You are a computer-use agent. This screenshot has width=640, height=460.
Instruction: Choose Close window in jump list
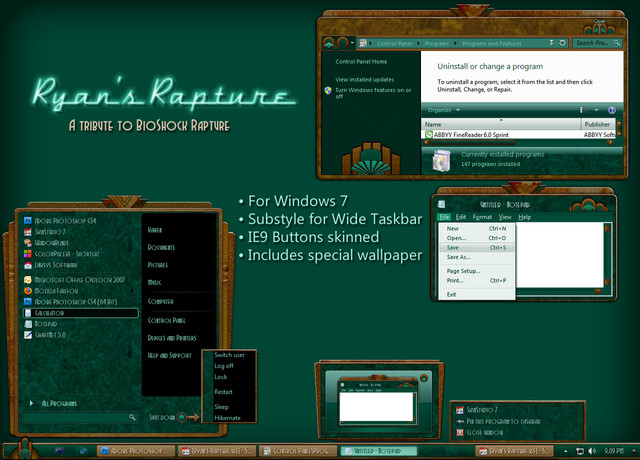coord(484,432)
